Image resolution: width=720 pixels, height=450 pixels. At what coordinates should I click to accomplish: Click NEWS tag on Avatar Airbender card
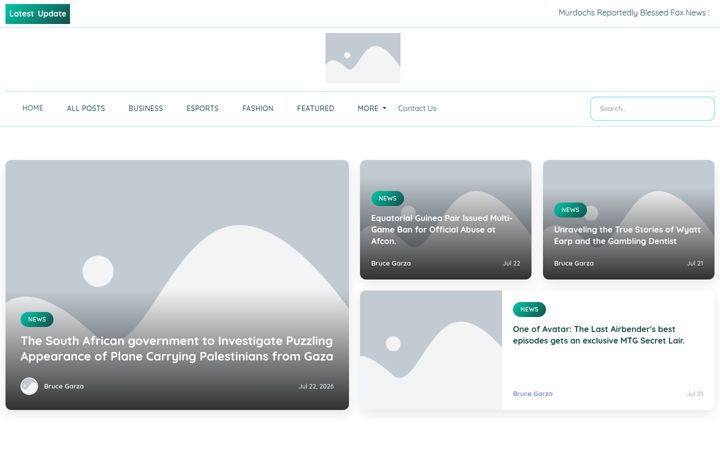tap(529, 309)
